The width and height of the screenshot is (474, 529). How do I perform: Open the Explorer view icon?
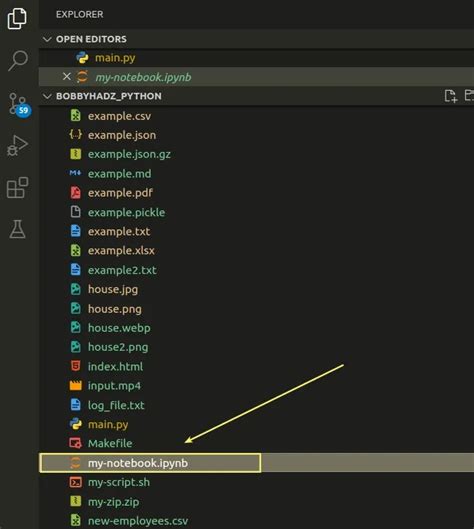click(x=17, y=18)
